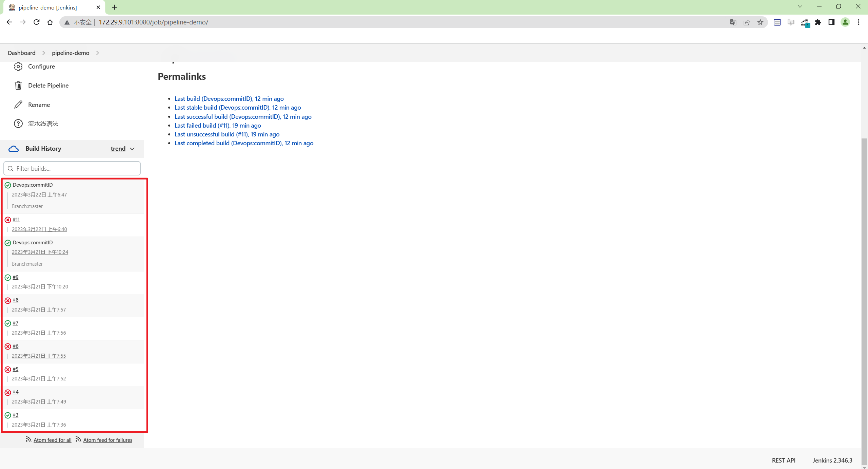Viewport: 868px width, 469px height.
Task: Expand the chevron after pipeline-demo breadcrumb
Action: coord(98,53)
